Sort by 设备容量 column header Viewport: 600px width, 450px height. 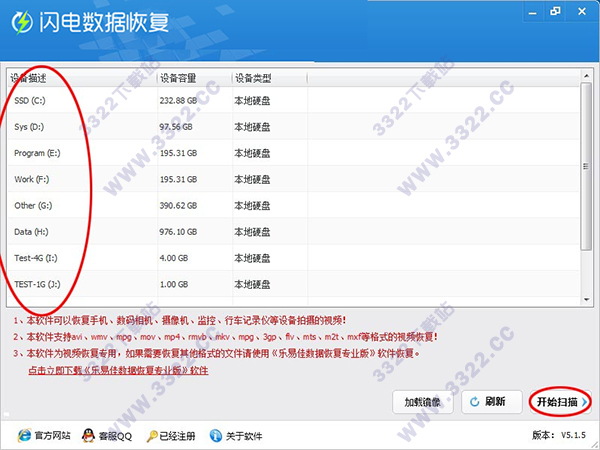[x=195, y=78]
